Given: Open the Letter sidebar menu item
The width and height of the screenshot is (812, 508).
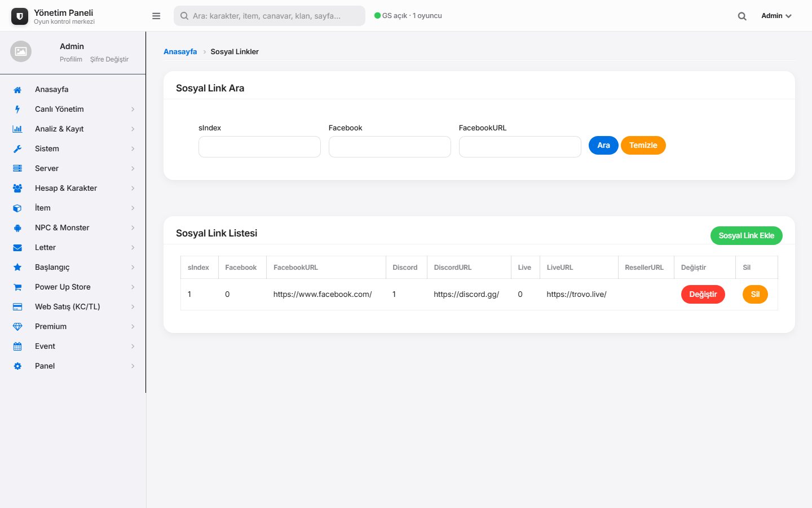Looking at the screenshot, I should (x=73, y=248).
